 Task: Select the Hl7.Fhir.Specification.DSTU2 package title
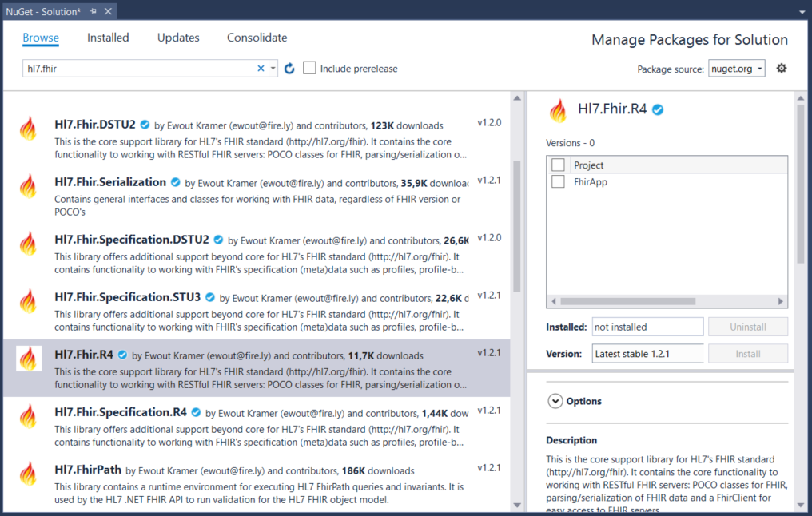[132, 240]
